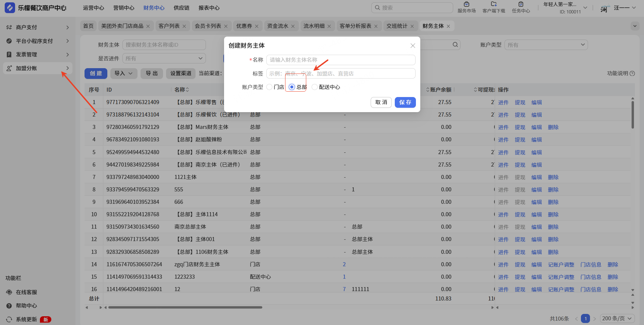Open the 报表中心 top menu
This screenshot has width=644, height=325.
tap(209, 8)
